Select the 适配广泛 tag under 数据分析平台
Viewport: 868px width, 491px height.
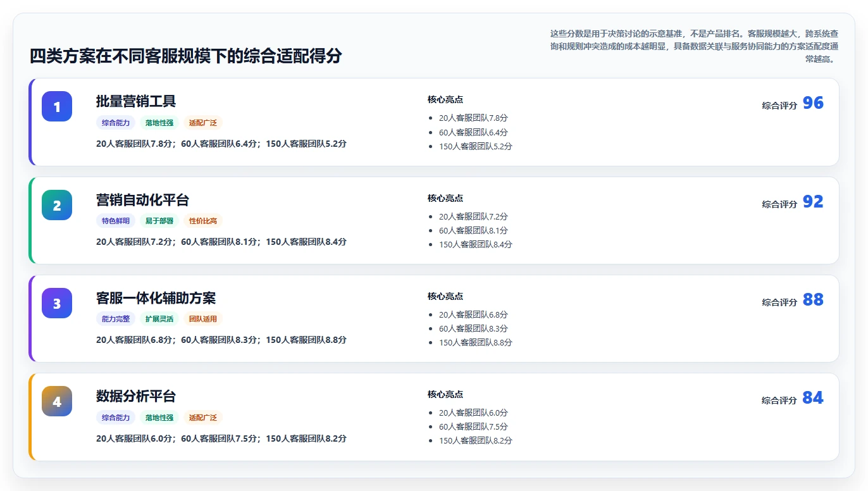pos(203,418)
